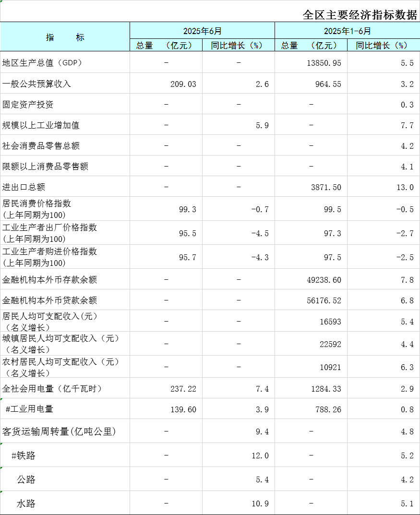Click the #铁路 growth cell 12.0
Screen dimensions: 420x515
click(x=260, y=455)
